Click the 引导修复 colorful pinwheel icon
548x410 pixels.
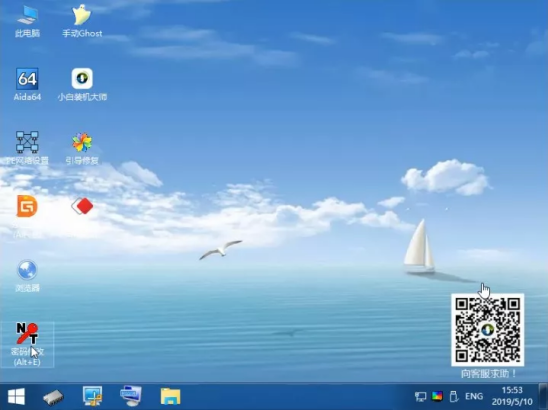pos(82,148)
